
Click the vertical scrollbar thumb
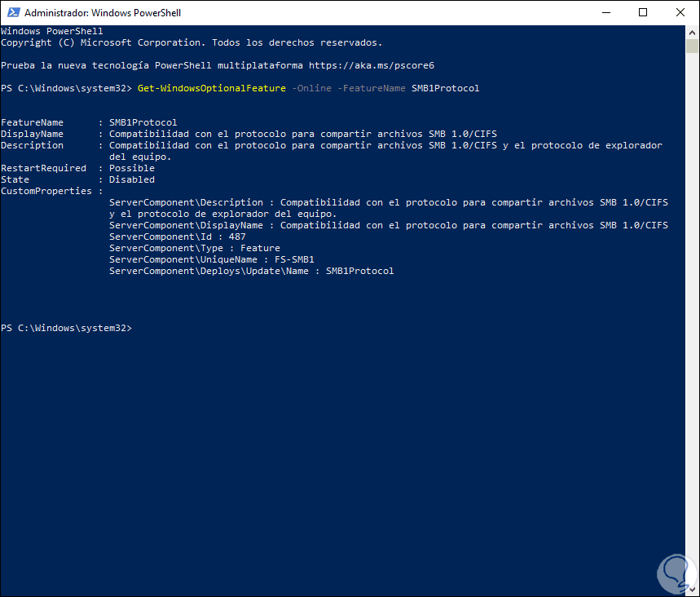point(693,46)
